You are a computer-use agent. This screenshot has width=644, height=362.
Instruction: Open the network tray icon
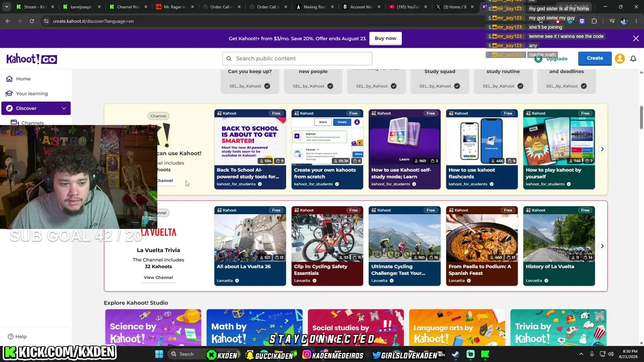602,354
